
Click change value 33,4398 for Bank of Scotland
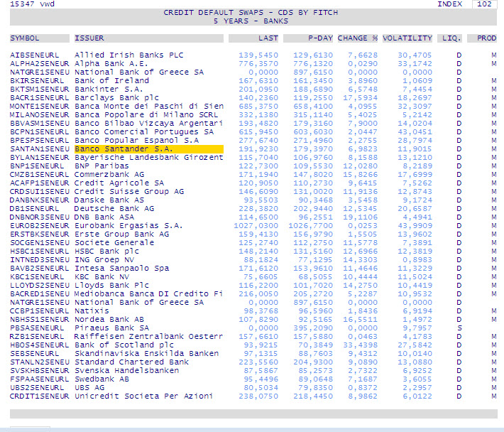click(360, 345)
